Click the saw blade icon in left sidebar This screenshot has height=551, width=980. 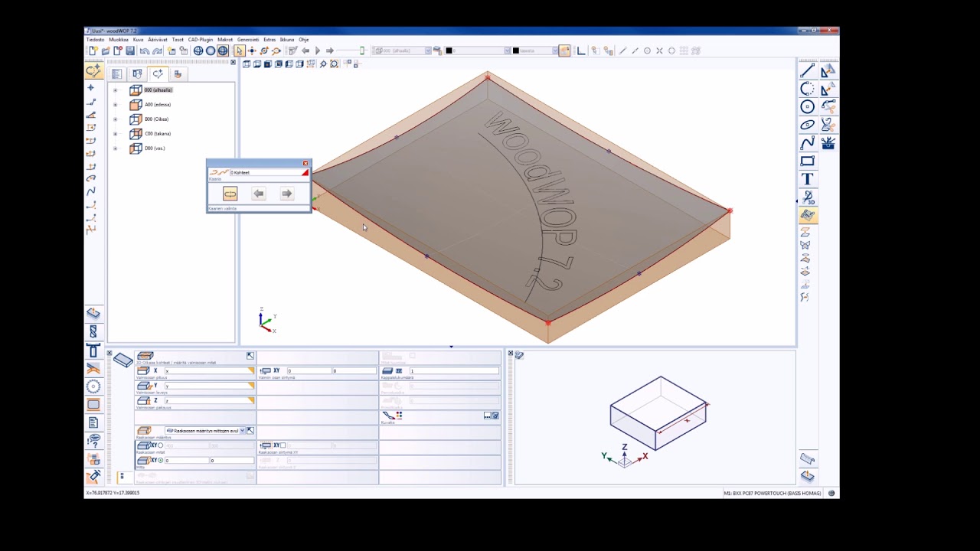point(93,386)
